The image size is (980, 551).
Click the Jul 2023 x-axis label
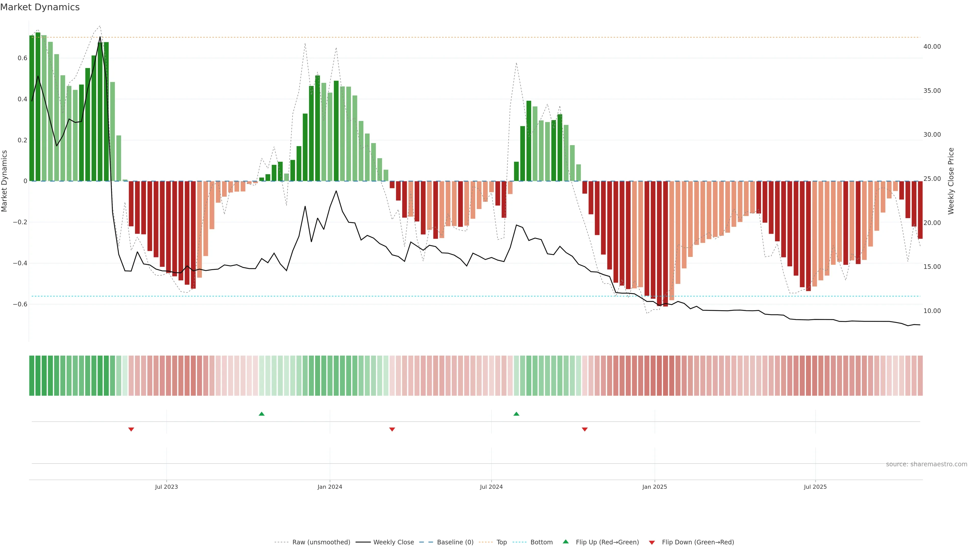[x=166, y=487]
